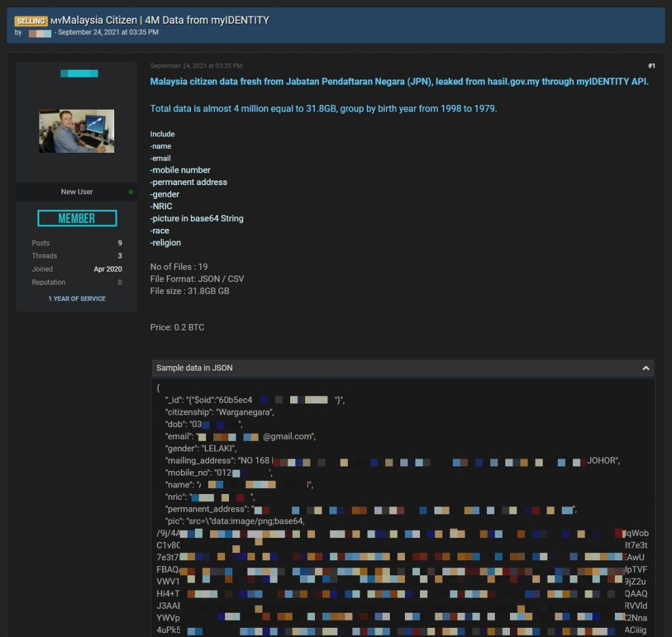Click the author name under thread title
Screen dimensions: 672x637
click(40, 33)
